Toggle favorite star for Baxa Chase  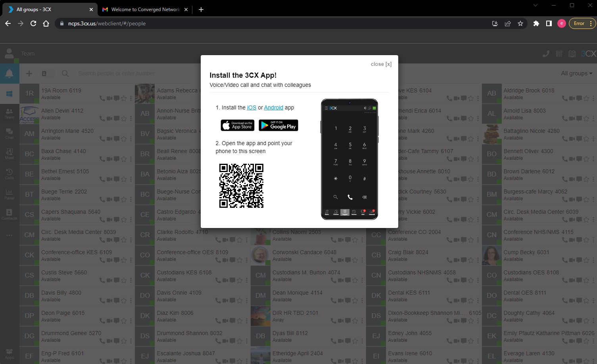tap(124, 159)
